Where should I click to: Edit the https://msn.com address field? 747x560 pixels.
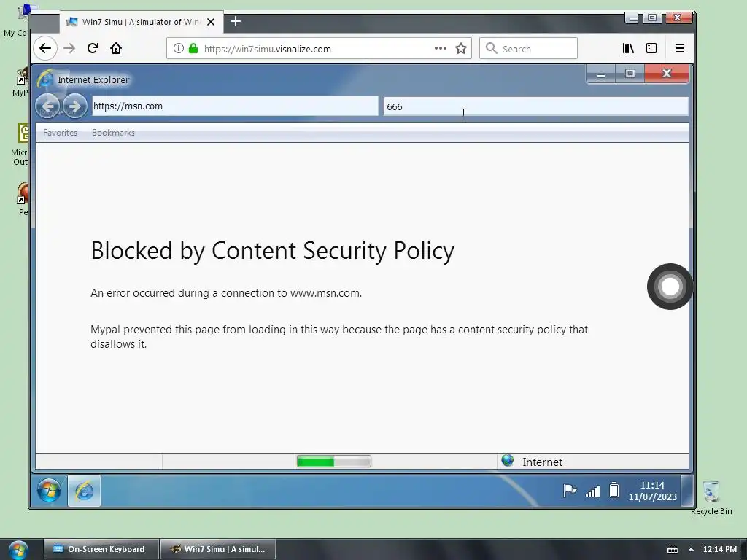point(235,106)
